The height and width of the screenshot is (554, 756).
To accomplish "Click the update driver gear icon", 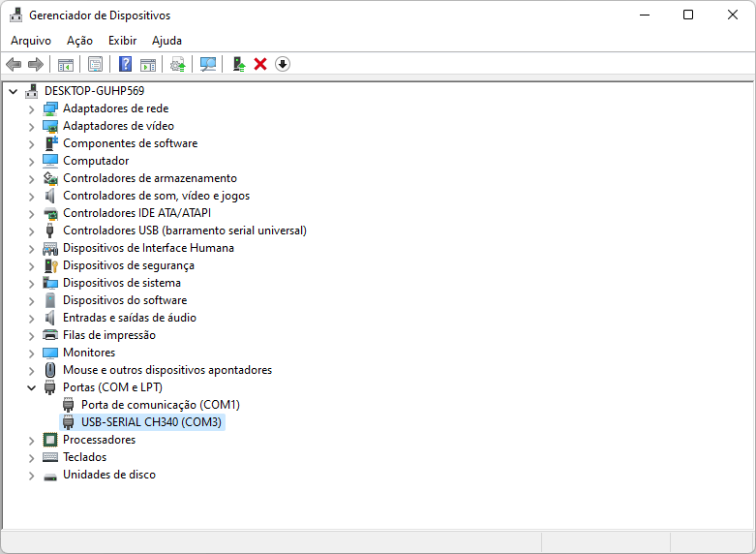I will [x=178, y=64].
